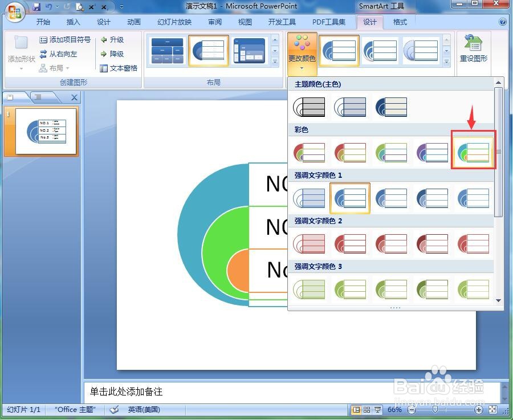Choose the second 主题颜色 swatch
Viewport: 513px width, 420px height.
pos(350,107)
